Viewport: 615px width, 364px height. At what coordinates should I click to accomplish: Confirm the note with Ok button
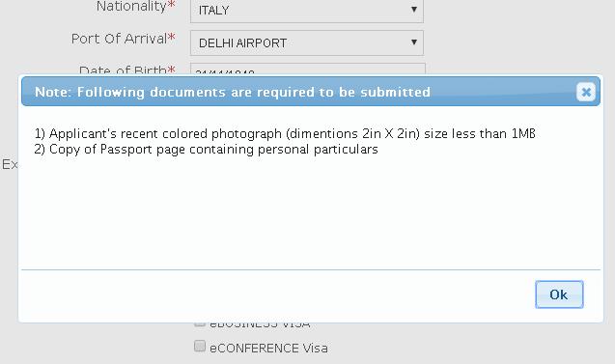tap(559, 294)
